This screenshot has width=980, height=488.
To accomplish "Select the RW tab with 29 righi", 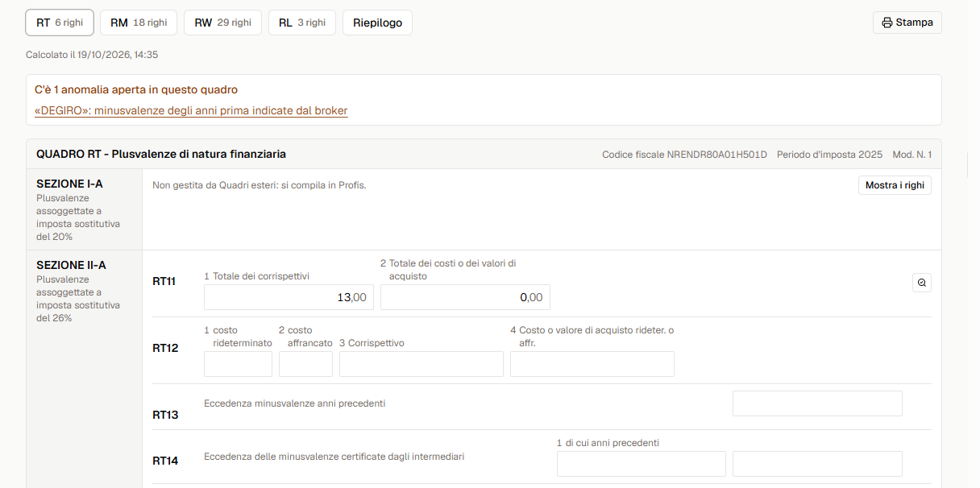I will (222, 23).
